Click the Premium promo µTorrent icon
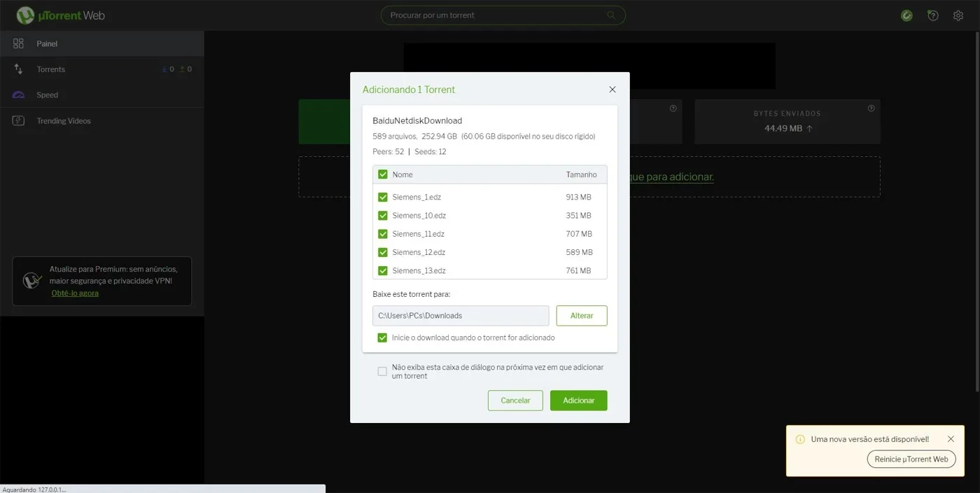Image resolution: width=980 pixels, height=493 pixels. pyautogui.click(x=32, y=281)
